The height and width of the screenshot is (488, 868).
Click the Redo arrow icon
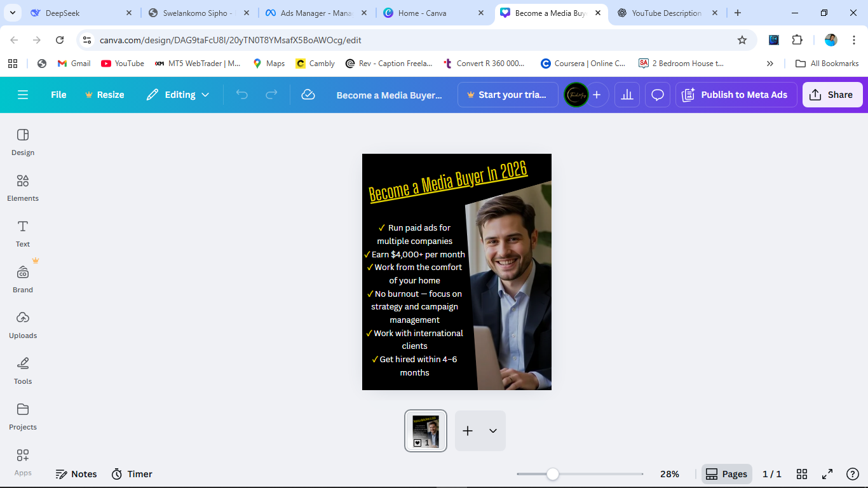point(271,95)
